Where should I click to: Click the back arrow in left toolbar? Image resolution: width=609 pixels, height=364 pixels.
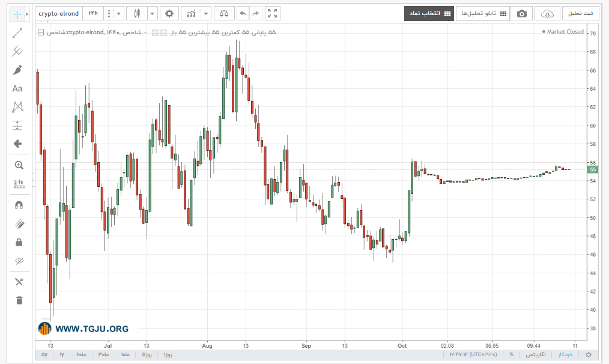pos(17,144)
